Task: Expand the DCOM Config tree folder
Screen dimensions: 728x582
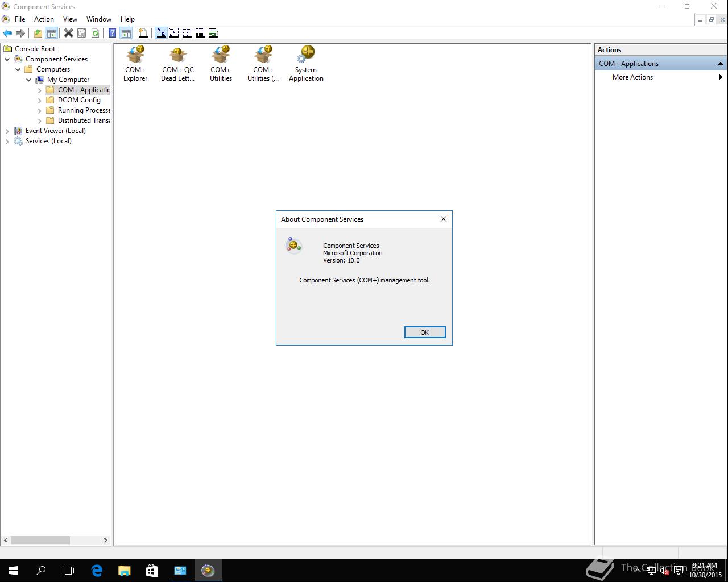Action: [x=40, y=100]
